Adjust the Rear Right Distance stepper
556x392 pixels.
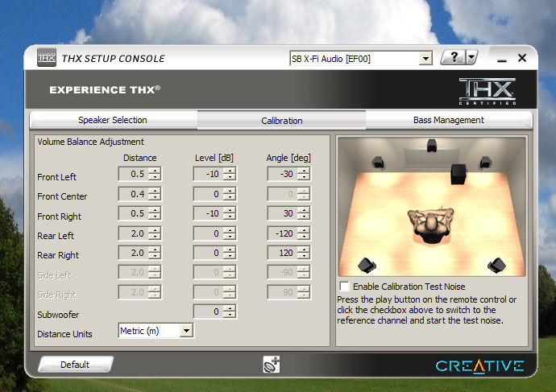[x=155, y=253]
